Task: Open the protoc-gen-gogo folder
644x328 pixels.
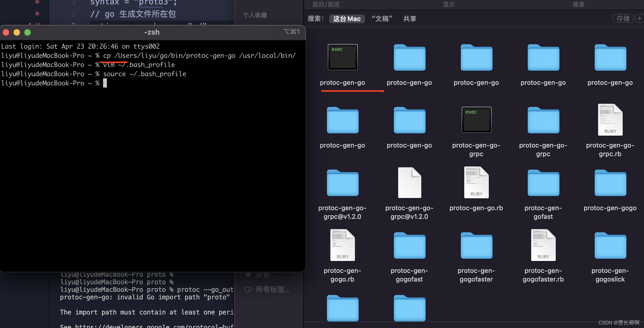Action: click(610, 183)
